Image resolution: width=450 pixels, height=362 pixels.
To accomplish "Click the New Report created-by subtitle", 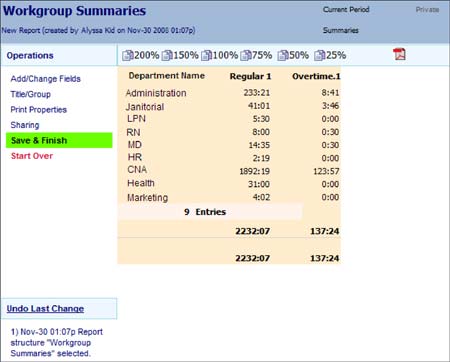I will coord(98,30).
